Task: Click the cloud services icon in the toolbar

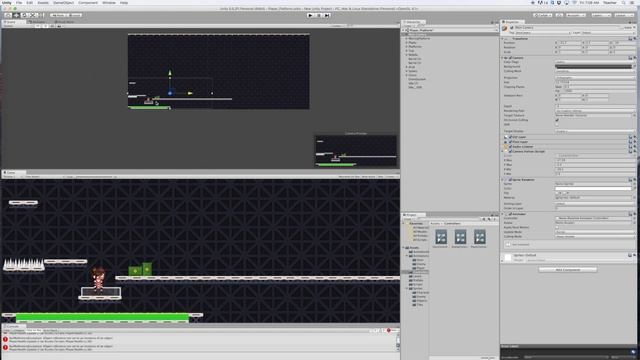Action: (x=559, y=15)
